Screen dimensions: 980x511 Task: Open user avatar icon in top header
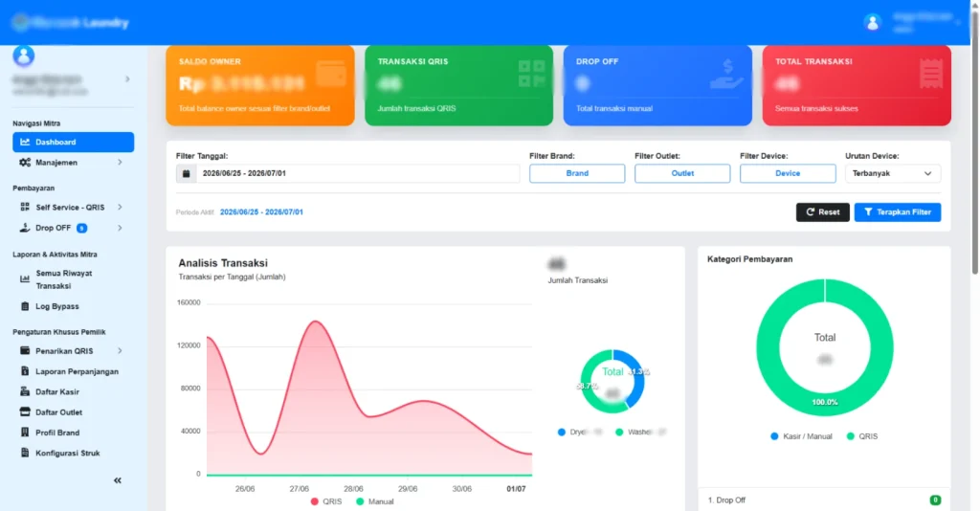tap(873, 23)
